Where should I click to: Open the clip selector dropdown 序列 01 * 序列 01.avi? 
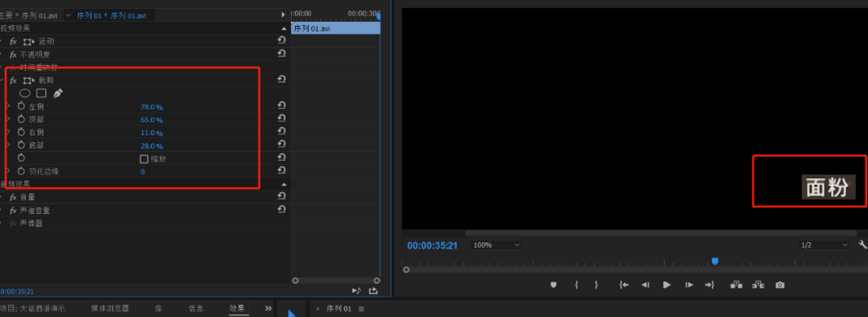pos(68,15)
